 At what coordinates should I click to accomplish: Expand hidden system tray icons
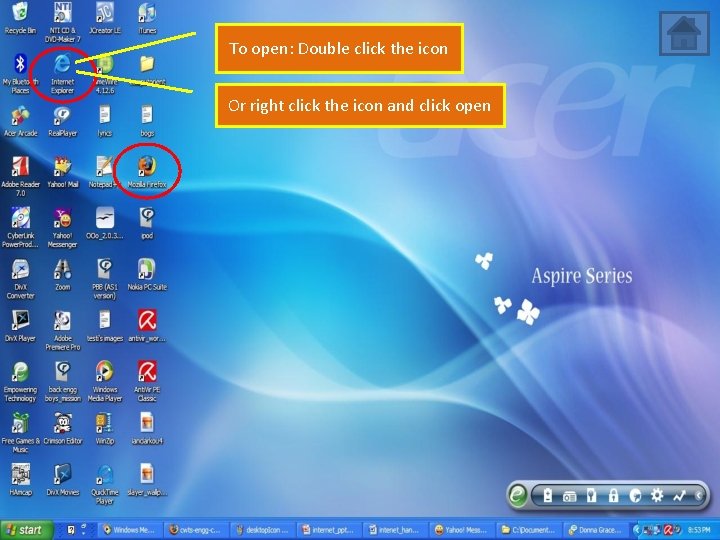(636, 530)
